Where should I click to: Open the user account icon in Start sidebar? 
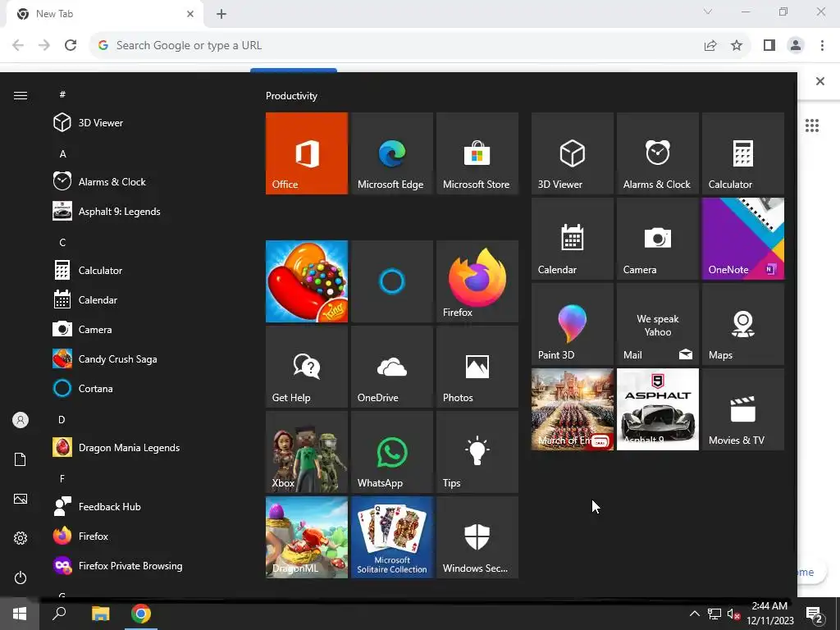pos(21,420)
